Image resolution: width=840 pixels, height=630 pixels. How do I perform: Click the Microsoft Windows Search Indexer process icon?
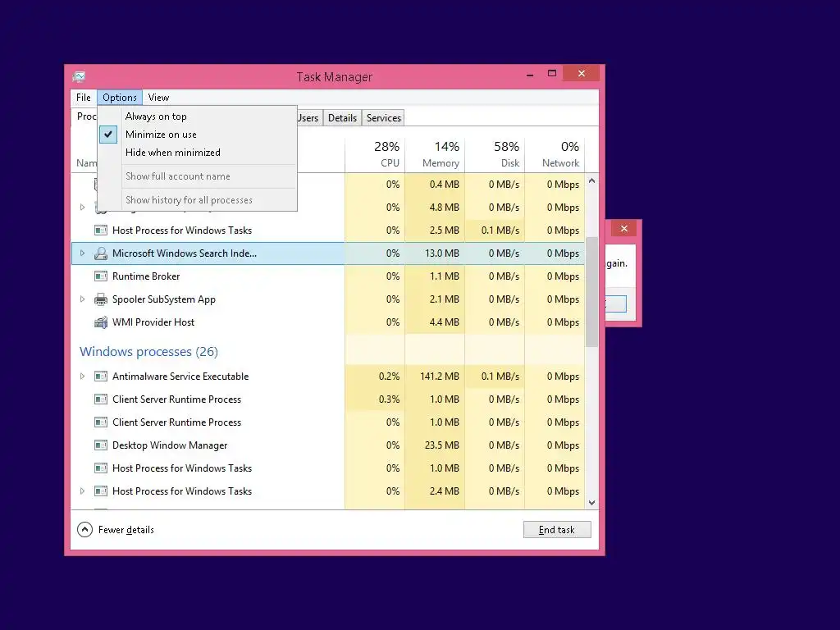click(x=101, y=253)
